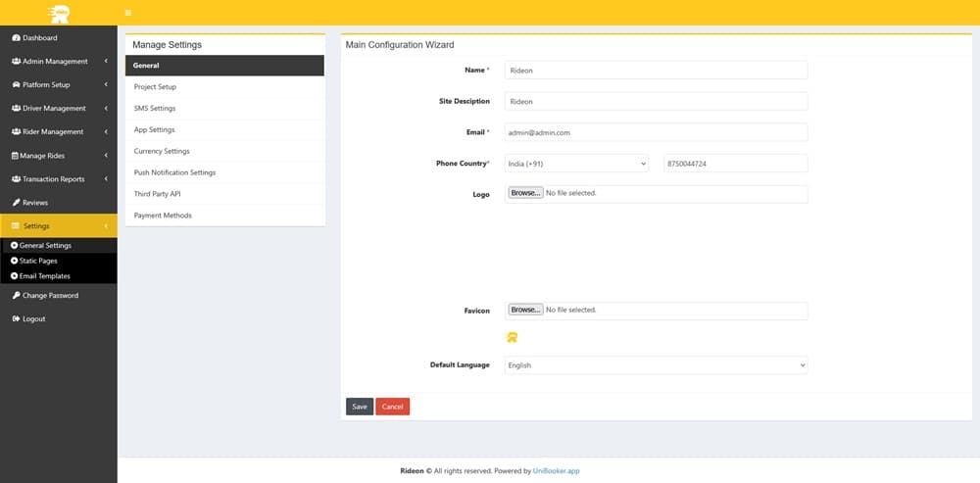Click the hamburger menu icon in top bar

[126, 13]
